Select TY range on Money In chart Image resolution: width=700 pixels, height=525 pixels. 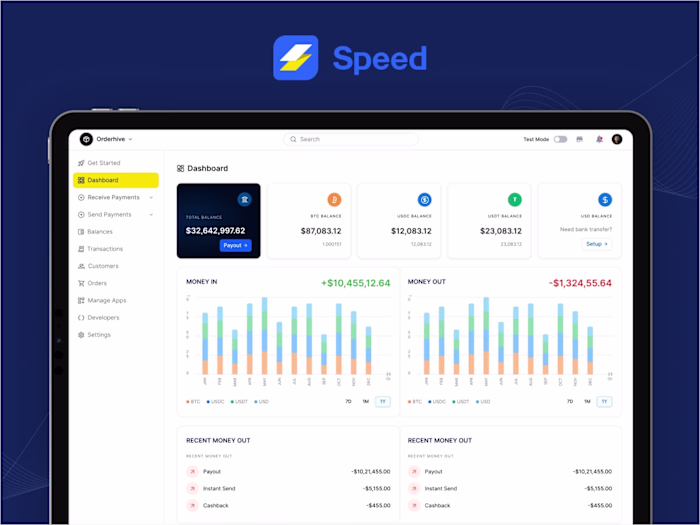pyautogui.click(x=383, y=401)
